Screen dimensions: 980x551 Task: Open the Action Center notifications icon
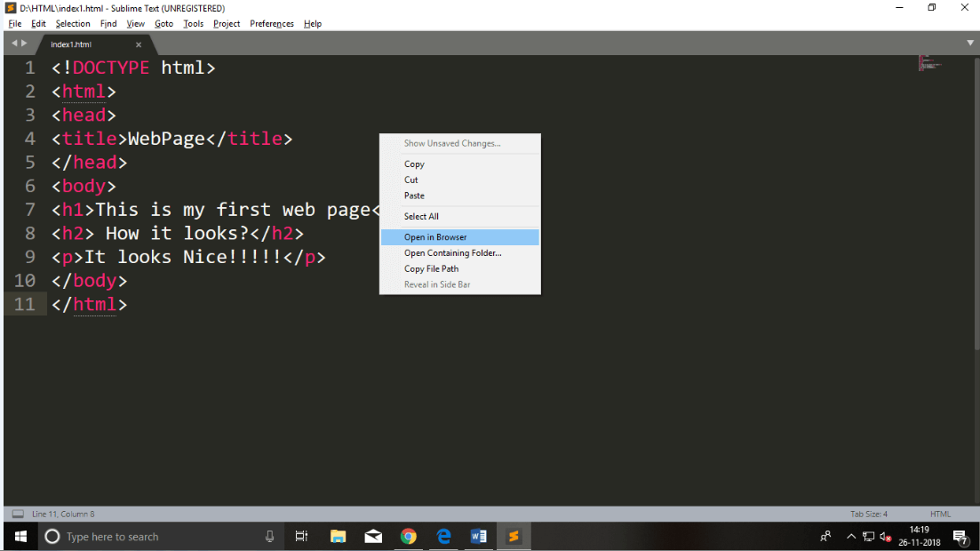tap(961, 537)
